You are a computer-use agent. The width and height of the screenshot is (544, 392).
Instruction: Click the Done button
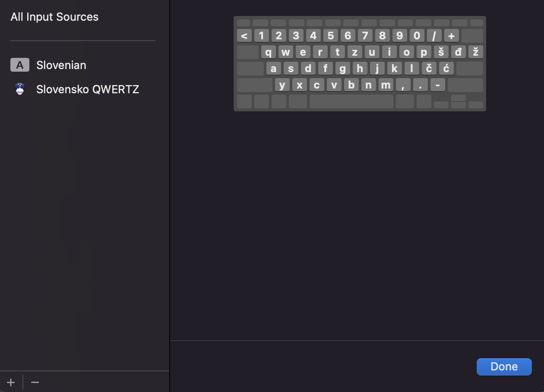pyautogui.click(x=504, y=367)
